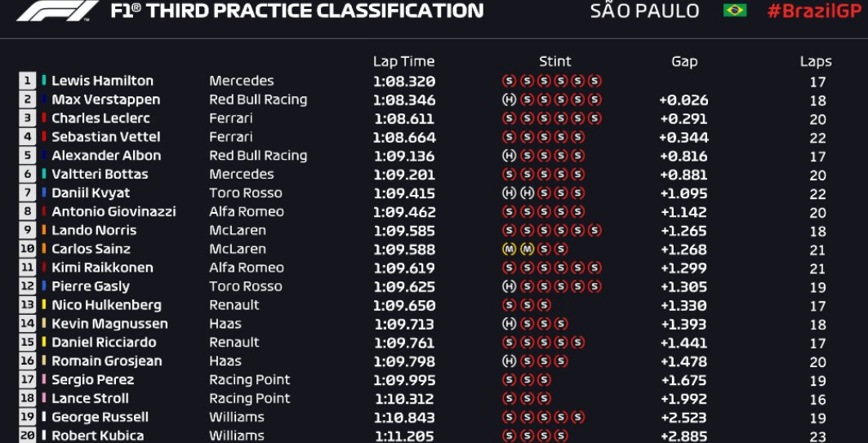Click McLaren orange color bar beside Norris
The image size is (868, 443).
click(44, 230)
